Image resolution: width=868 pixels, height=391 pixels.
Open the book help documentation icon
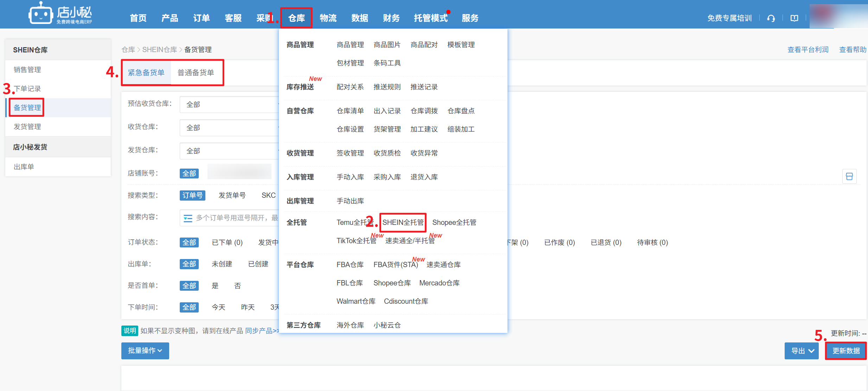[x=794, y=18]
